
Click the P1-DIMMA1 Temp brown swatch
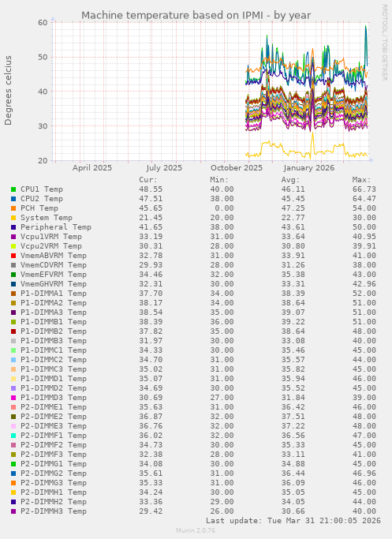13,294
